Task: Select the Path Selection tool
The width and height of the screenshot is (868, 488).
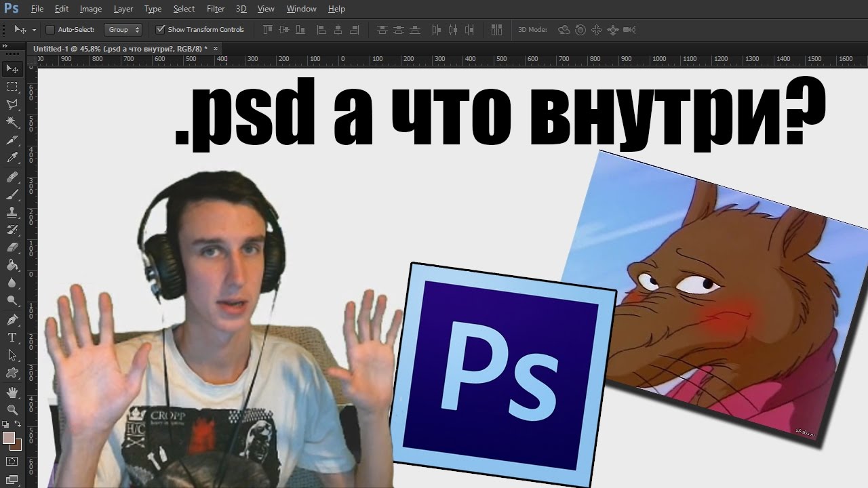Action: click(12, 354)
